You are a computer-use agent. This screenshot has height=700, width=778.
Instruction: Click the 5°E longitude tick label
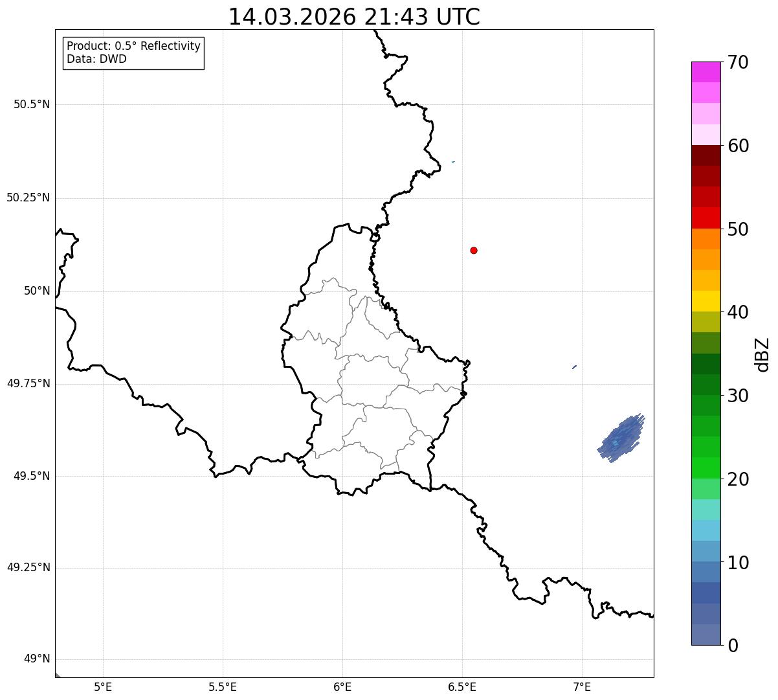103,686
